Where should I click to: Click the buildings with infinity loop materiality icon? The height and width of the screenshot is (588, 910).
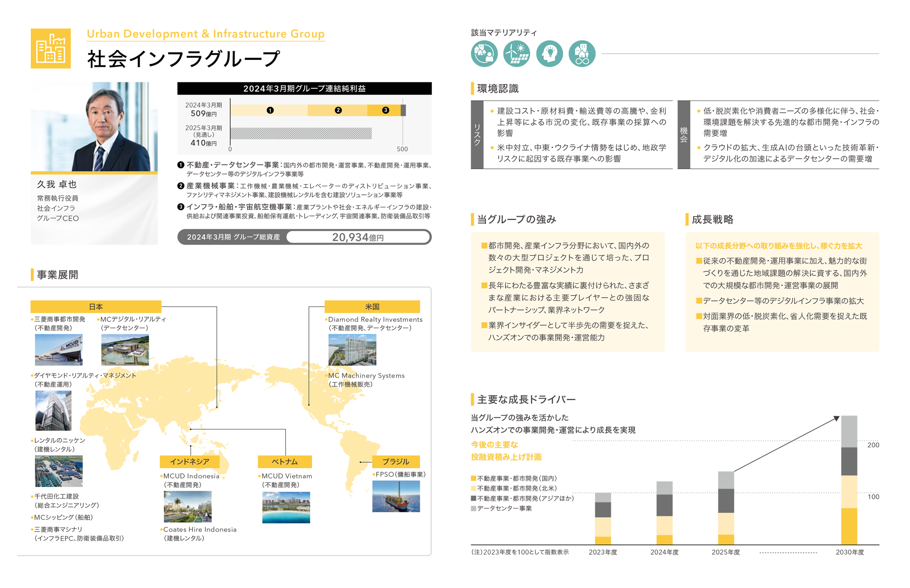[x=582, y=54]
